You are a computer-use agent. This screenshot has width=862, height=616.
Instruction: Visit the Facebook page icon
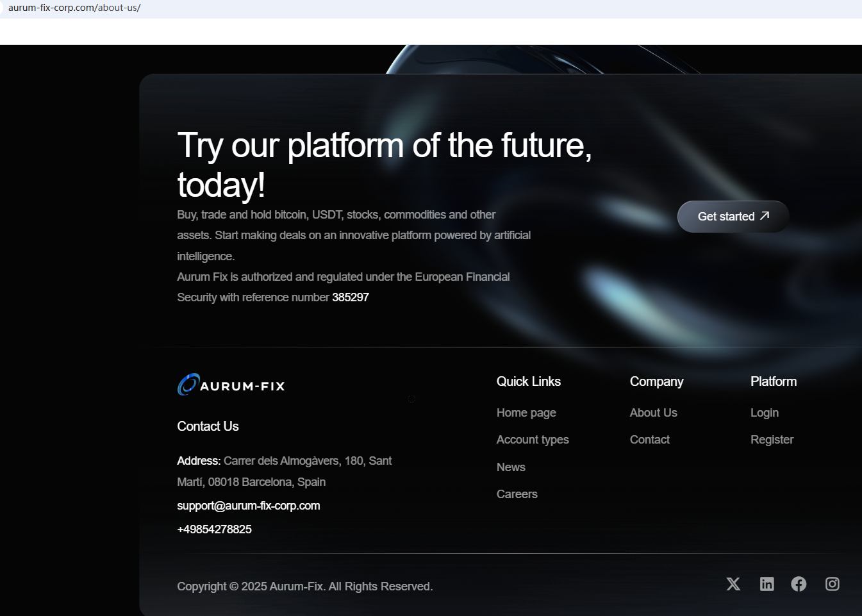799,584
